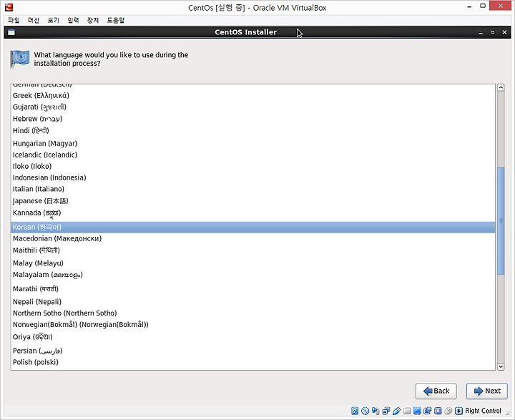The height and width of the screenshot is (420, 515).
Task: Click the keyboard capture arrow icon
Action: 458,411
